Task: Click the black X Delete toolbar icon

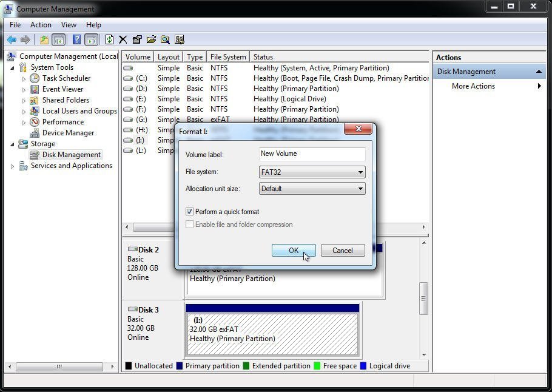Action: coord(123,39)
